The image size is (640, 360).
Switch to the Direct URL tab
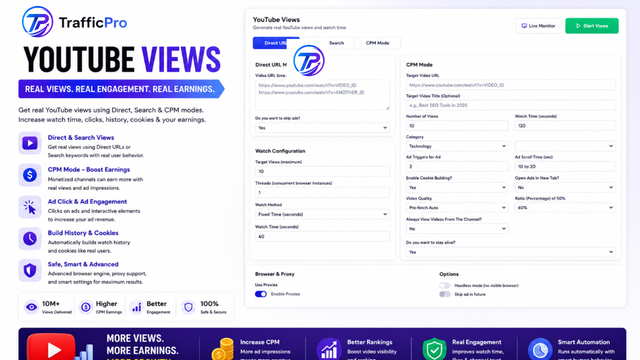[276, 43]
